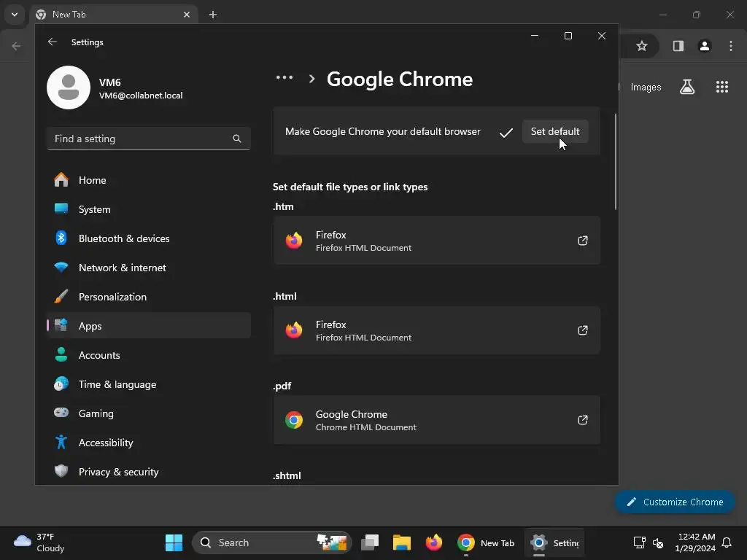The width and height of the screenshot is (747, 560).
Task: Click the open-external icon for .pdf
Action: [583, 420]
